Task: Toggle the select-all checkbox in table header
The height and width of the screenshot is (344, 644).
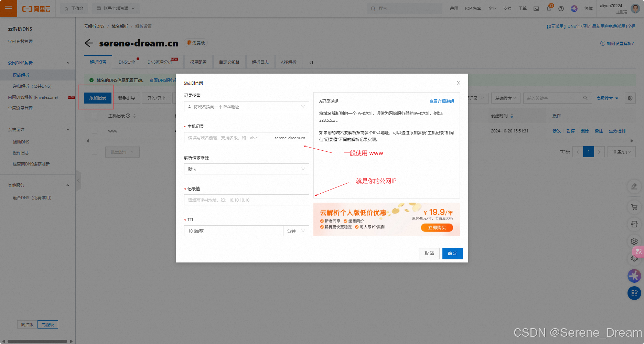Action: coord(95,116)
